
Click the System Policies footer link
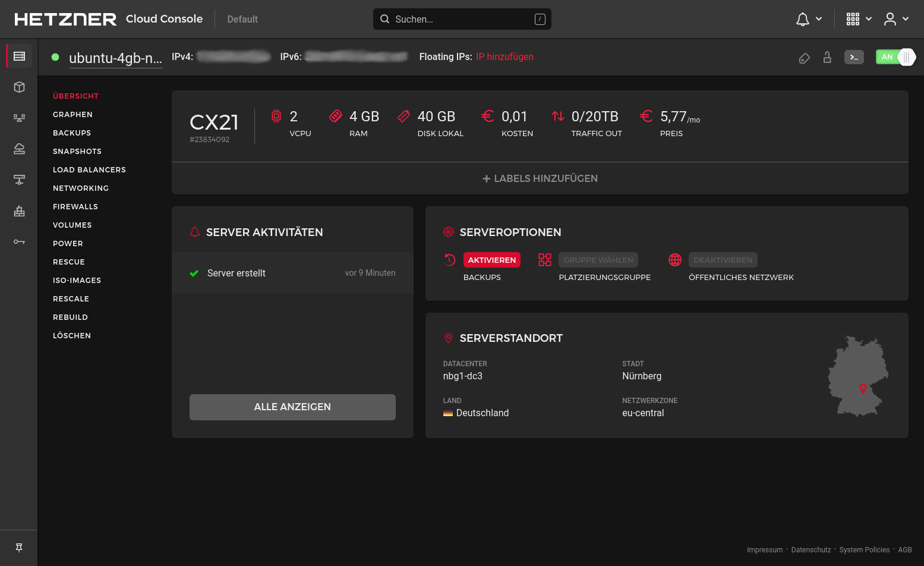865,550
